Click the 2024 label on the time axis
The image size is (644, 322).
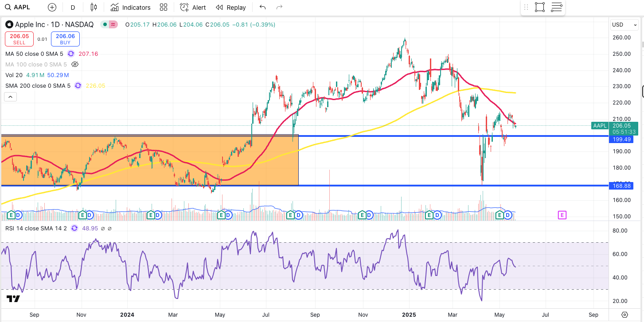[127, 315]
